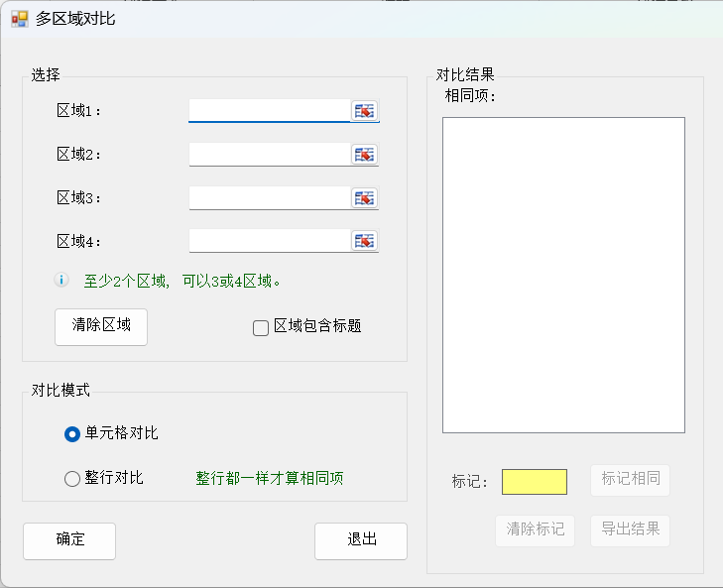Enable the 区域包含标题 checkbox

point(261,328)
